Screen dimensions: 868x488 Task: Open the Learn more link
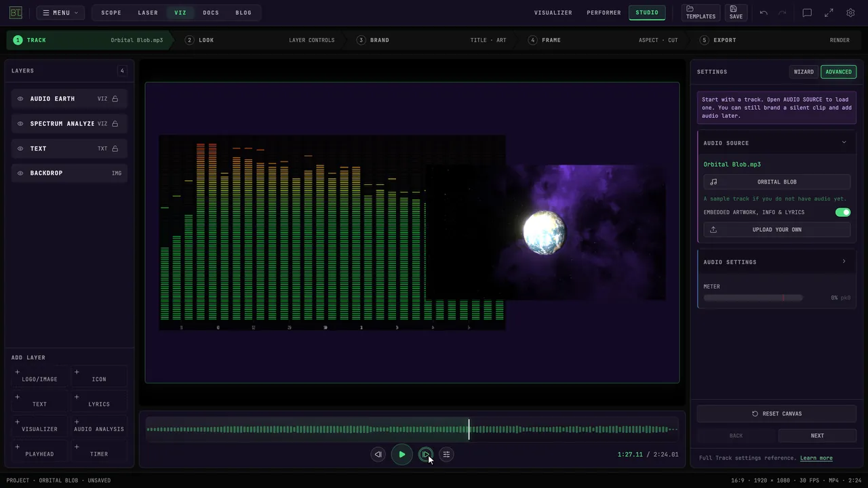(x=816, y=458)
